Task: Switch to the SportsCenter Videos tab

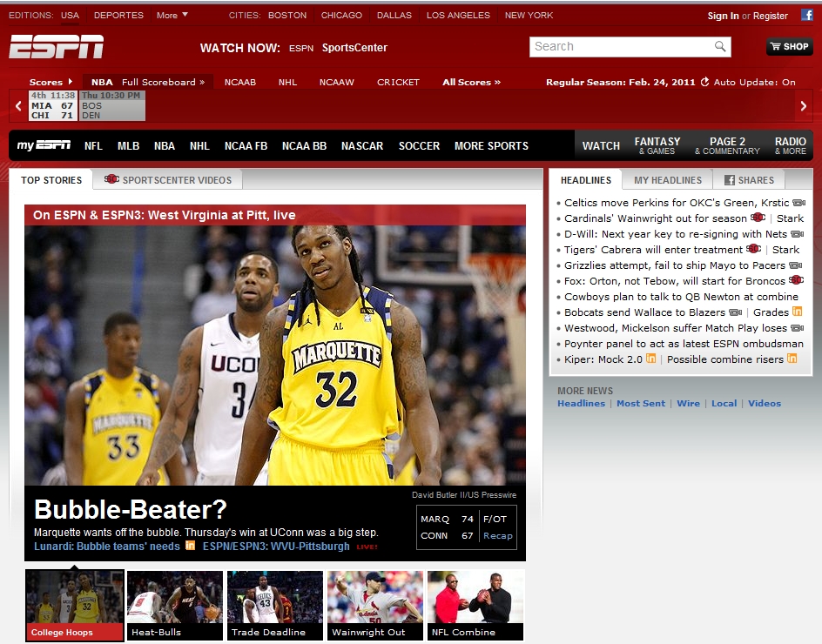Action: click(x=168, y=180)
